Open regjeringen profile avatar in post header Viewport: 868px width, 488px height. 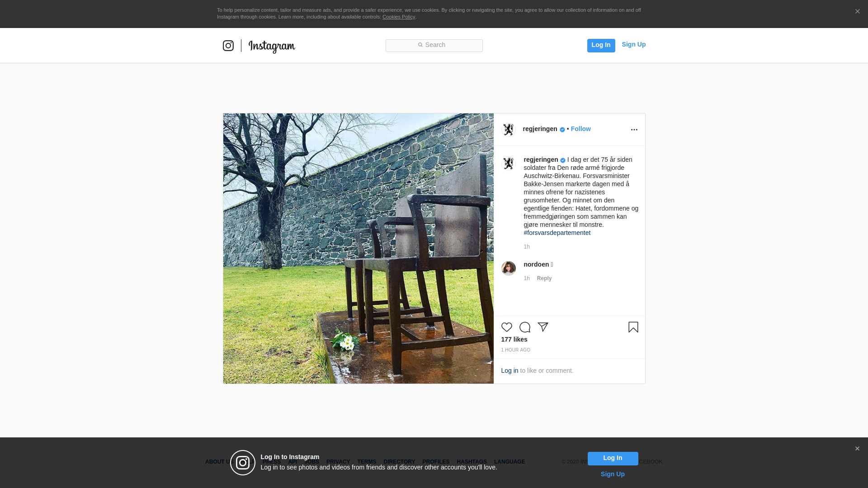coord(509,130)
